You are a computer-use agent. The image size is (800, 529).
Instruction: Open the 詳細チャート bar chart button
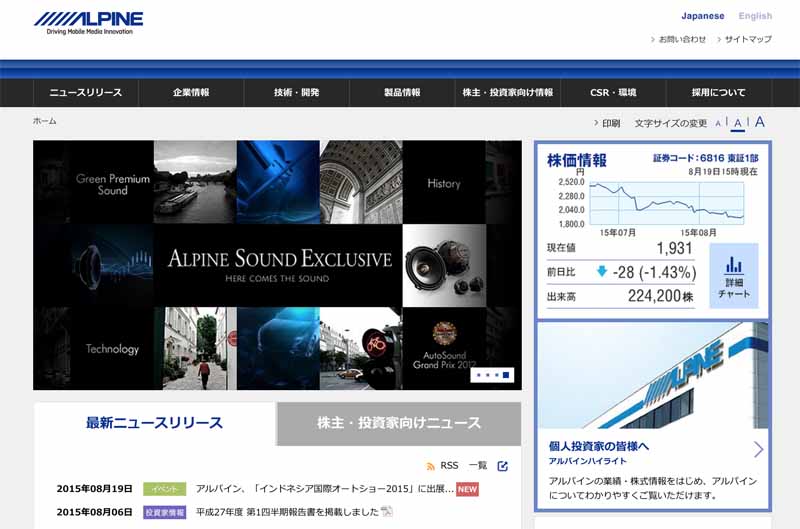(x=734, y=275)
